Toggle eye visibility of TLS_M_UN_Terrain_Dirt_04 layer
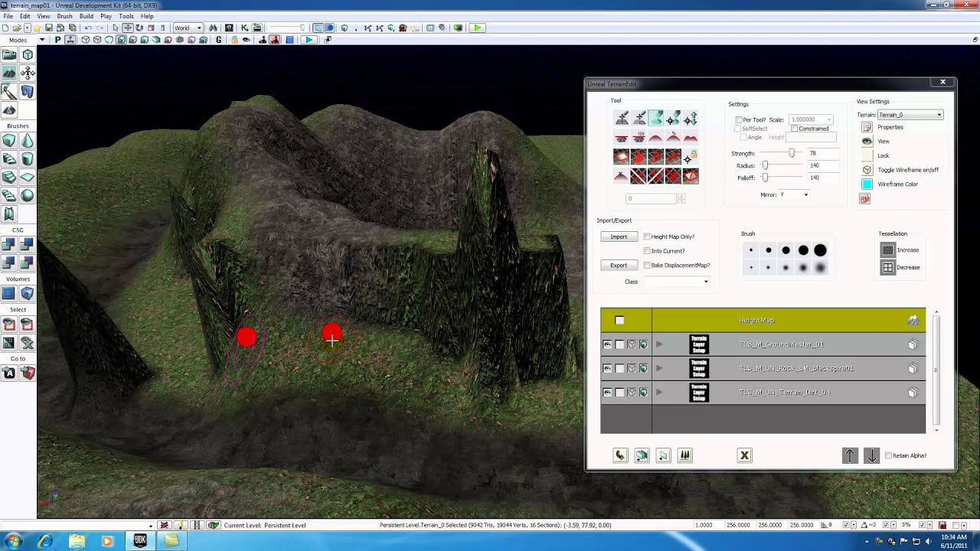 pyautogui.click(x=607, y=392)
